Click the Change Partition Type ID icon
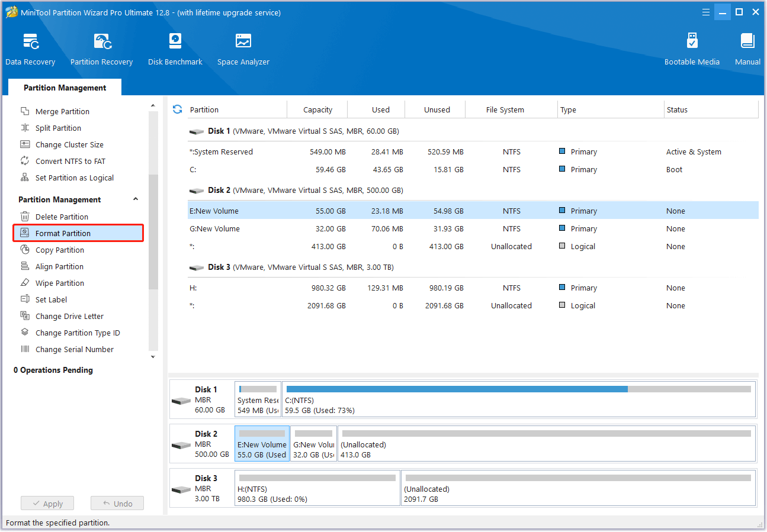Screen dimensions: 767x532 pyautogui.click(x=25, y=333)
